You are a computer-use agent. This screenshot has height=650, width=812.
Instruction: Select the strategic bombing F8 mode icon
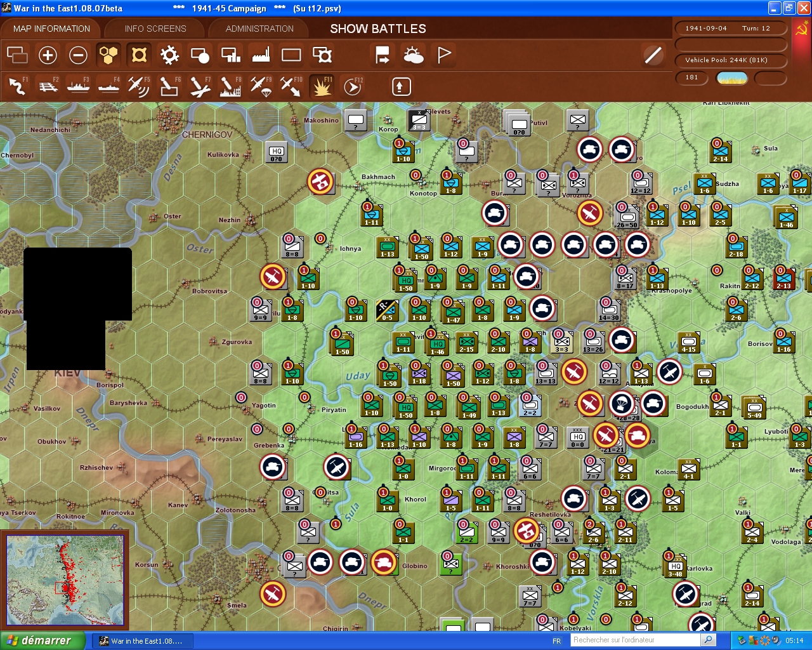coord(230,86)
